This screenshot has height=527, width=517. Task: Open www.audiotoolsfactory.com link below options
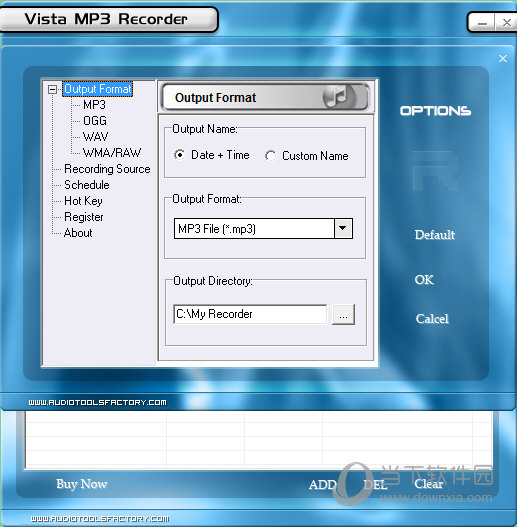pyautogui.click(x=97, y=402)
